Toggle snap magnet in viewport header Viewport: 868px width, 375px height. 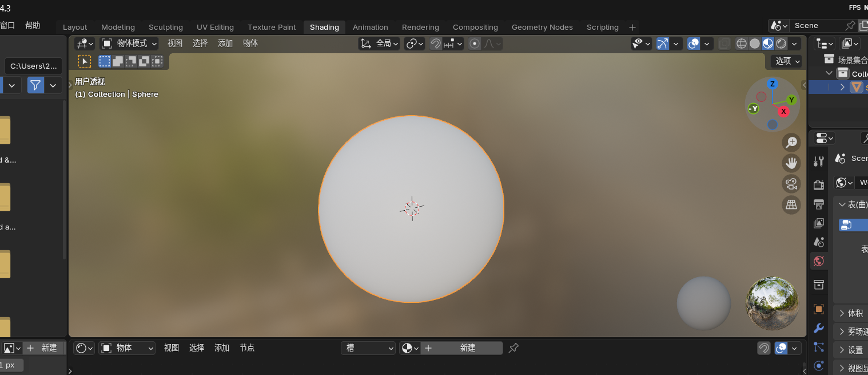click(436, 44)
